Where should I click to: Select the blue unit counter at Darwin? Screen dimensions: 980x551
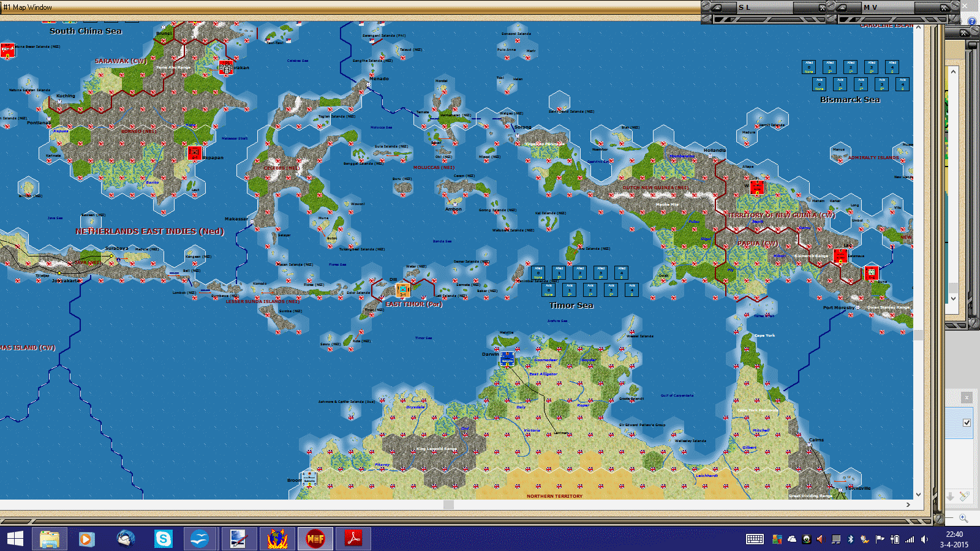click(507, 359)
